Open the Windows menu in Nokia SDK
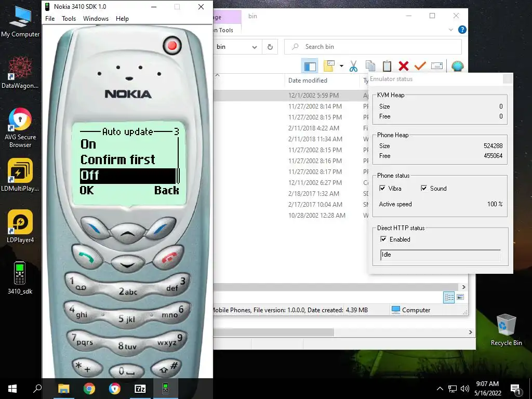The image size is (532, 399). pos(96,19)
